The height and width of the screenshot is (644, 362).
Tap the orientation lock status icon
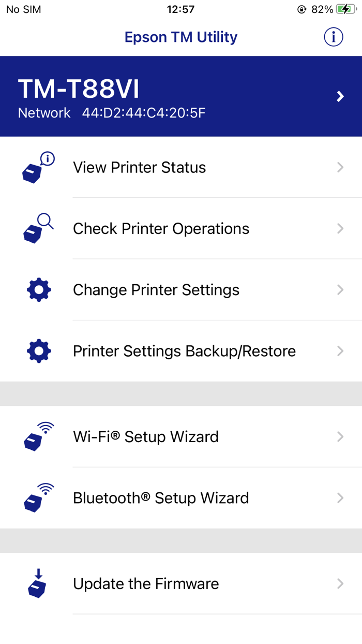pyautogui.click(x=301, y=9)
